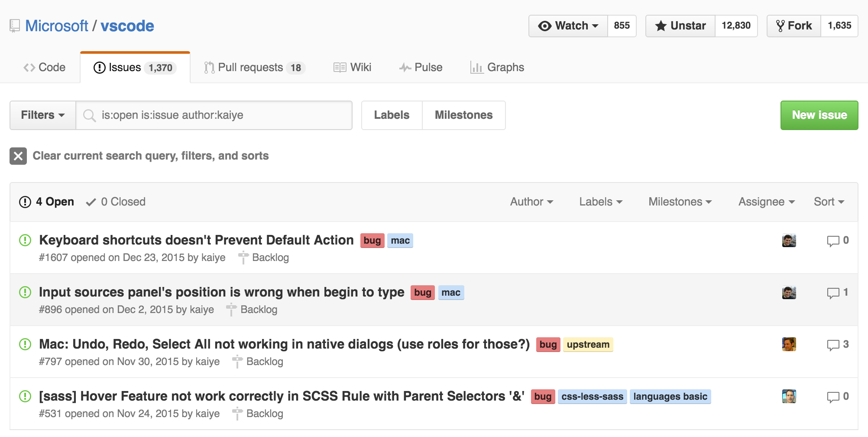Screen dimensions: 868x437
Task: Click the languages basic label
Action: coord(670,397)
